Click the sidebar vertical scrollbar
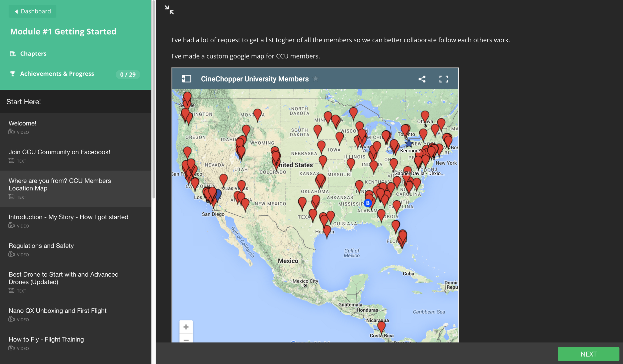623x364 pixels. [x=154, y=100]
